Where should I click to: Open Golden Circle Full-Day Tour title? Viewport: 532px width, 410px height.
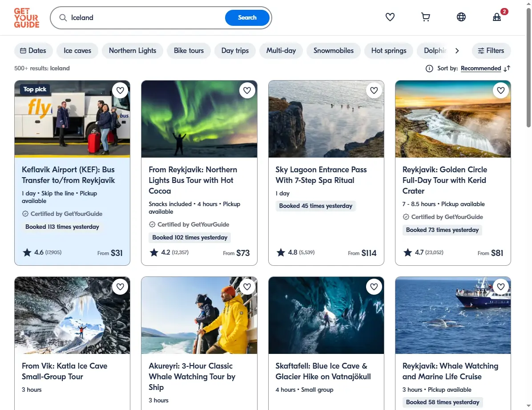[444, 180]
